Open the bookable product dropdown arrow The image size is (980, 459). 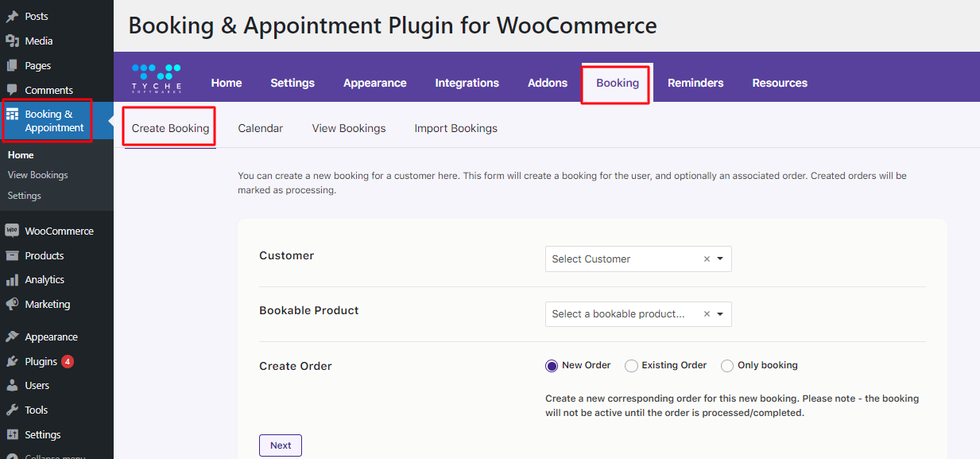(720, 314)
